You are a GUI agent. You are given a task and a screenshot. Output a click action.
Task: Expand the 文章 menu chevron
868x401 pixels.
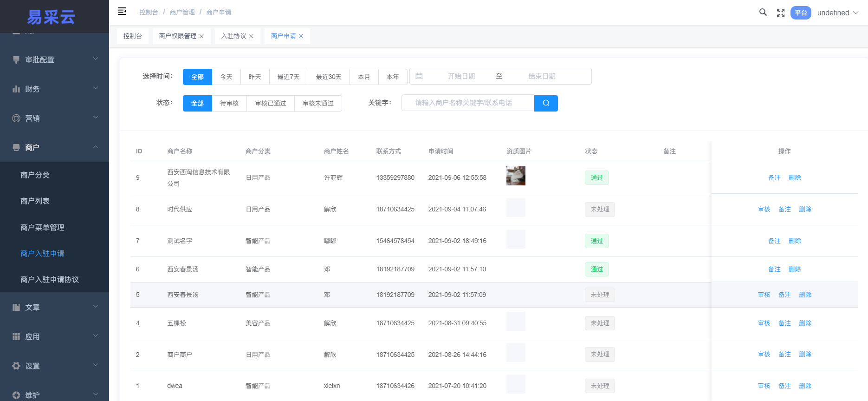click(x=96, y=307)
